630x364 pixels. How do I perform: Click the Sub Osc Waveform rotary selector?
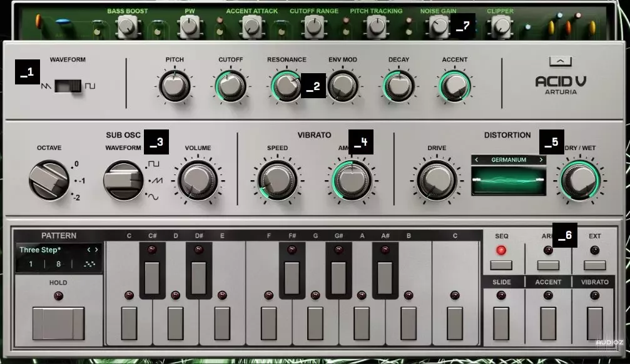(123, 180)
